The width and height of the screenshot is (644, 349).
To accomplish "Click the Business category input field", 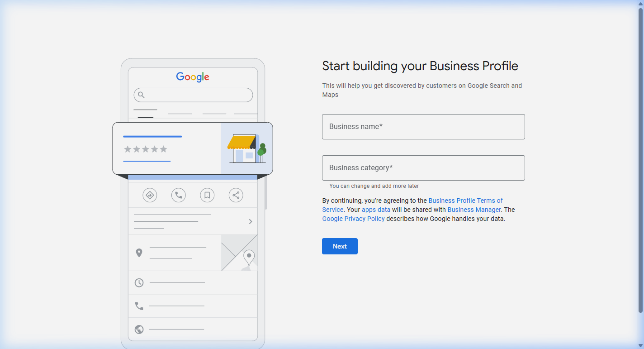I will 423,168.
